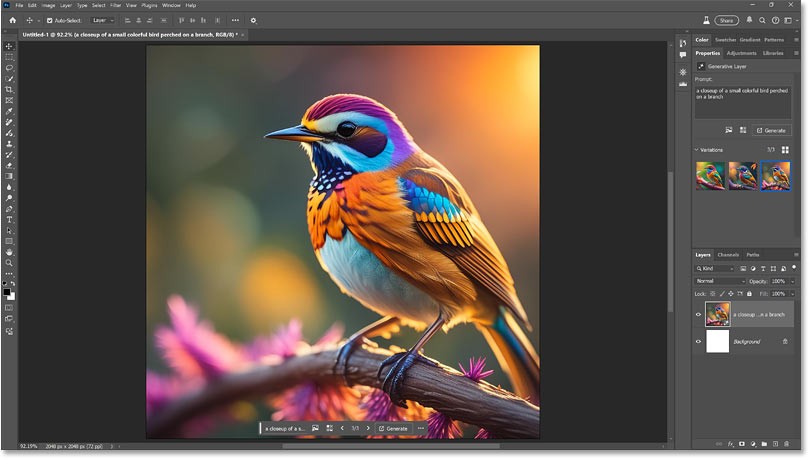
Task: Hide the Background layer eye icon
Action: pyautogui.click(x=698, y=342)
